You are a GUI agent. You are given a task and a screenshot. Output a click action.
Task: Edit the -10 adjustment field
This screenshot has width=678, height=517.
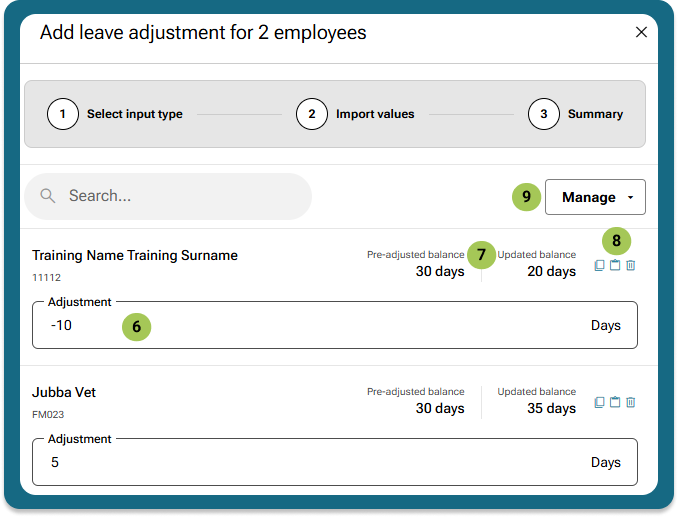coord(300,326)
